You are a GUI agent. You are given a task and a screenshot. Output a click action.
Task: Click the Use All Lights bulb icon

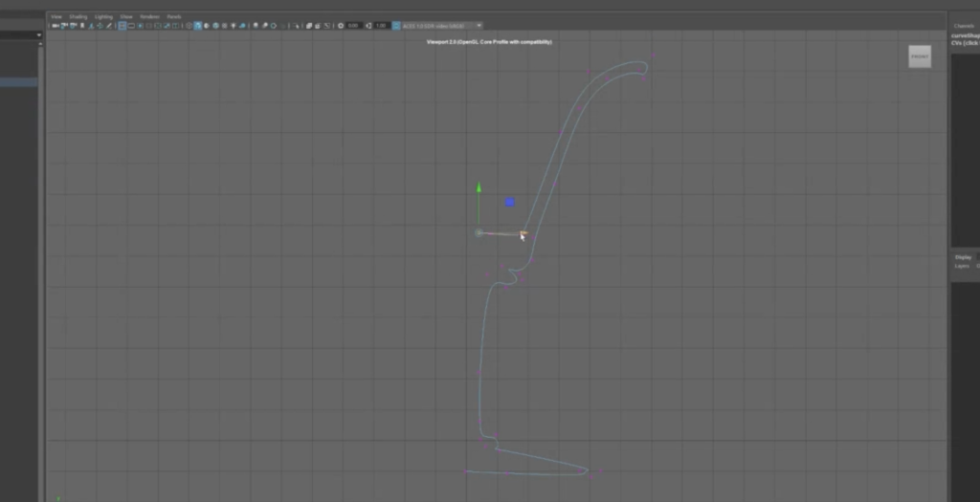click(234, 26)
